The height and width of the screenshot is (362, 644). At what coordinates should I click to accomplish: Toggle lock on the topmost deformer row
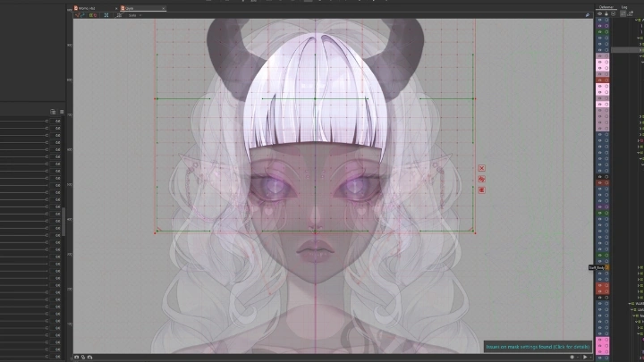point(606,20)
